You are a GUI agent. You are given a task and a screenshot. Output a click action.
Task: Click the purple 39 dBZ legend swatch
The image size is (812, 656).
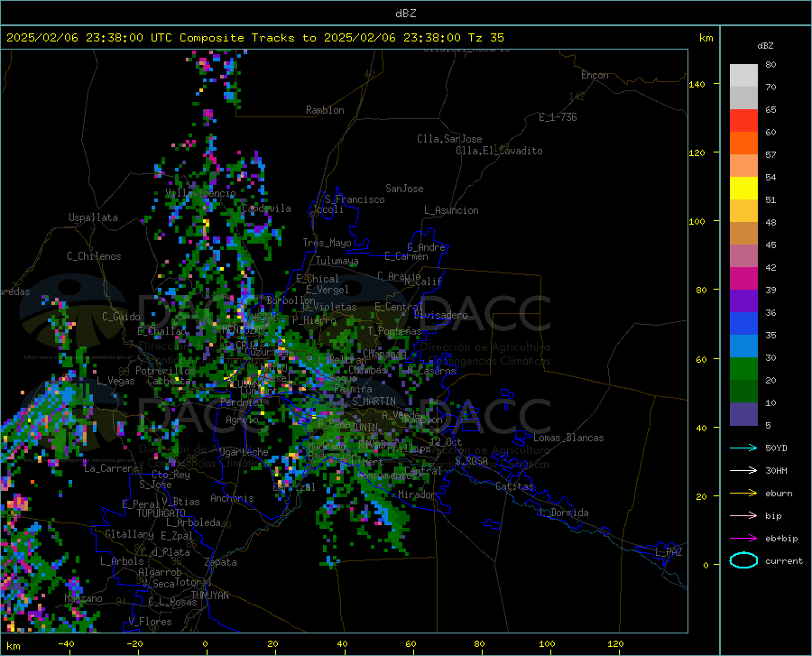coord(743,300)
